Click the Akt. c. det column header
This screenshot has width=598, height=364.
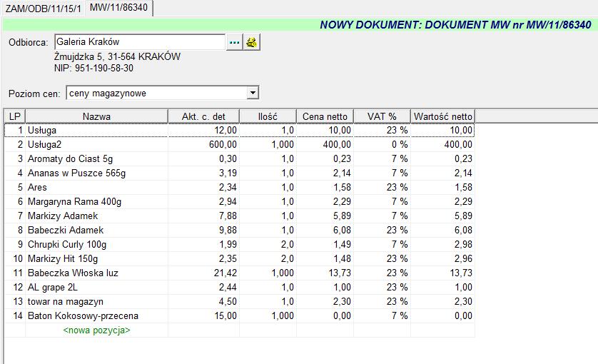[x=203, y=116]
